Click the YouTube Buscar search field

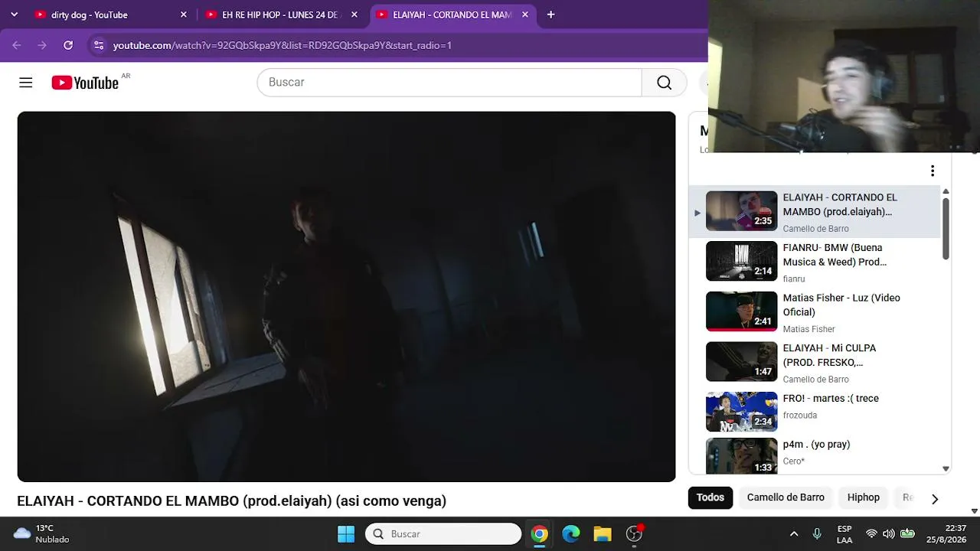[x=449, y=83]
